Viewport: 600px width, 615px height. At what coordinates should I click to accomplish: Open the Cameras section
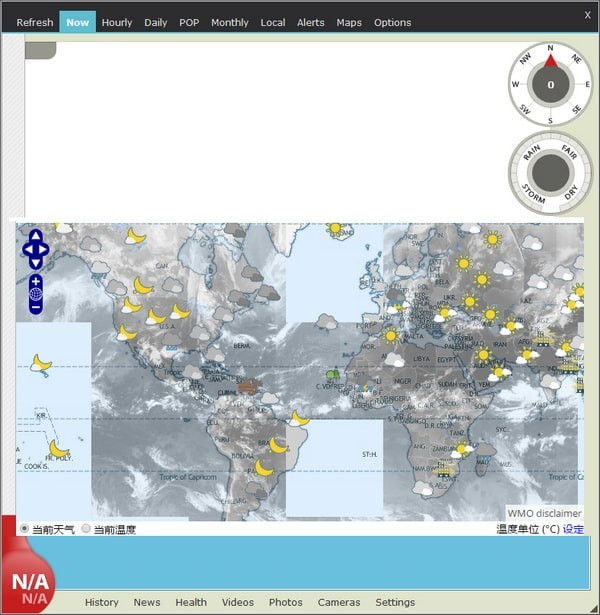pos(339,602)
